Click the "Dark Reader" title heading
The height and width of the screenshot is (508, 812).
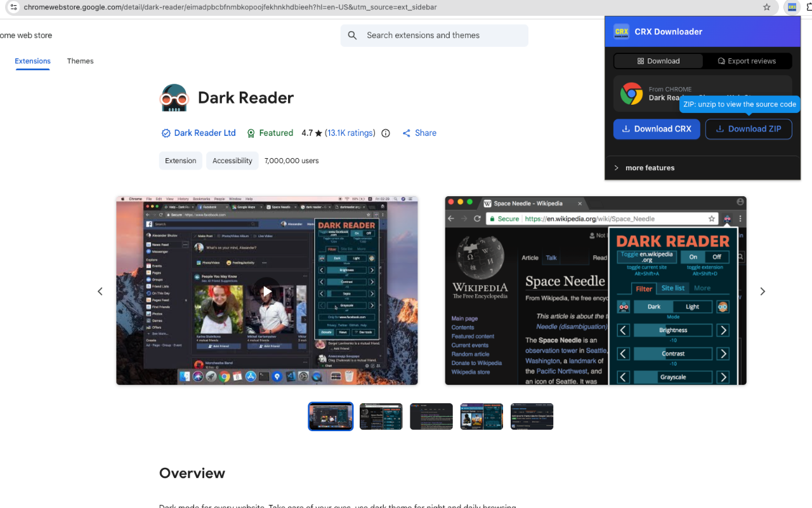246,98
